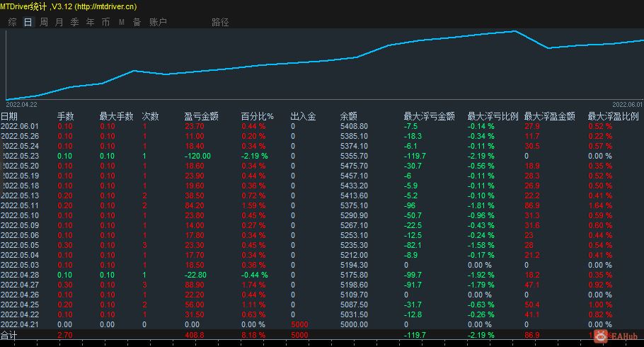
Task: Click balance value 5408.80
Action: pos(354,126)
